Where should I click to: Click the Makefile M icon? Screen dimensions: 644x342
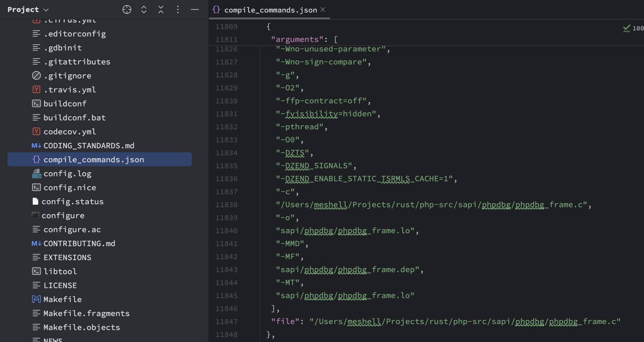pyautogui.click(x=36, y=299)
